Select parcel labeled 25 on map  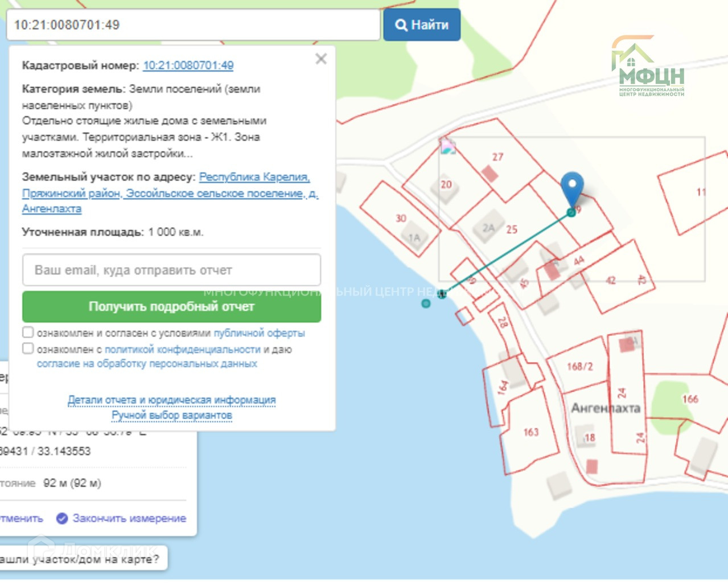pos(512,229)
